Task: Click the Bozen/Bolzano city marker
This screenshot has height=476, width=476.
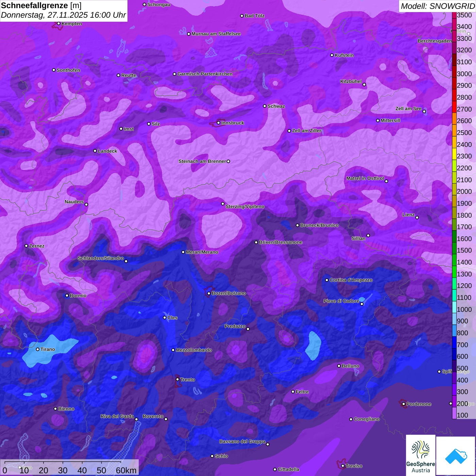Action: click(209, 293)
